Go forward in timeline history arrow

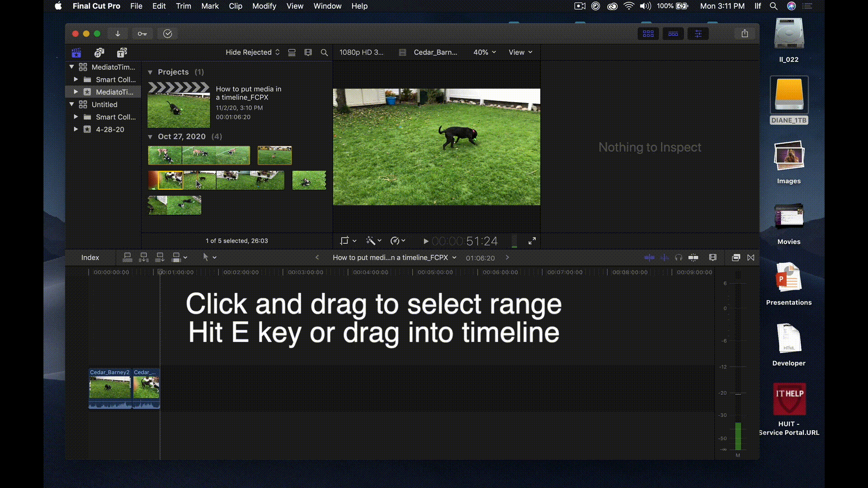click(x=507, y=258)
